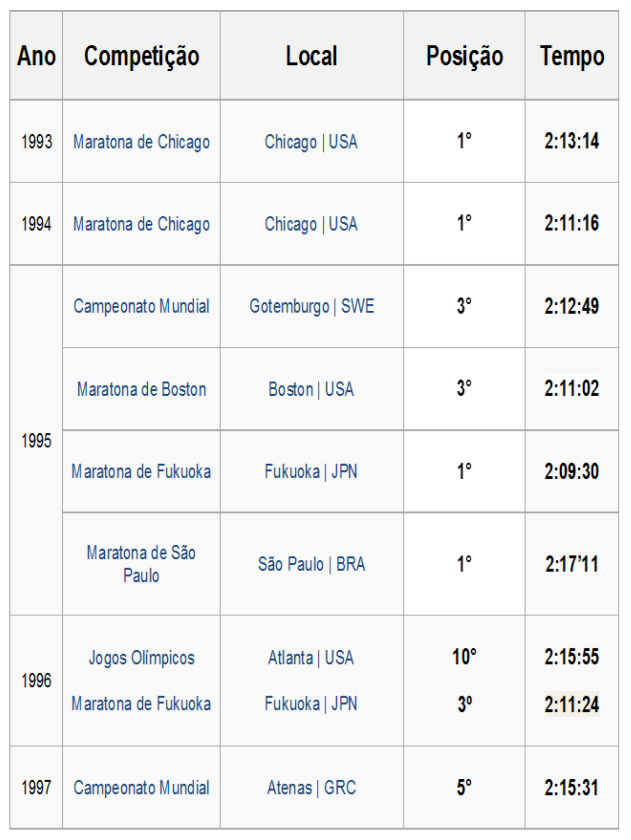Click the Posição column header
Screen dimensions: 631x840
(464, 56)
